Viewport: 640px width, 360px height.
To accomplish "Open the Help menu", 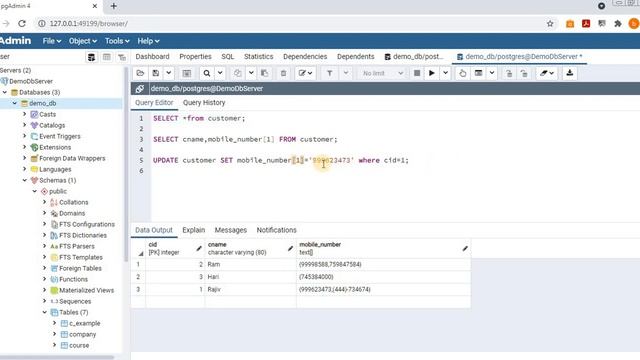I will point(148,41).
